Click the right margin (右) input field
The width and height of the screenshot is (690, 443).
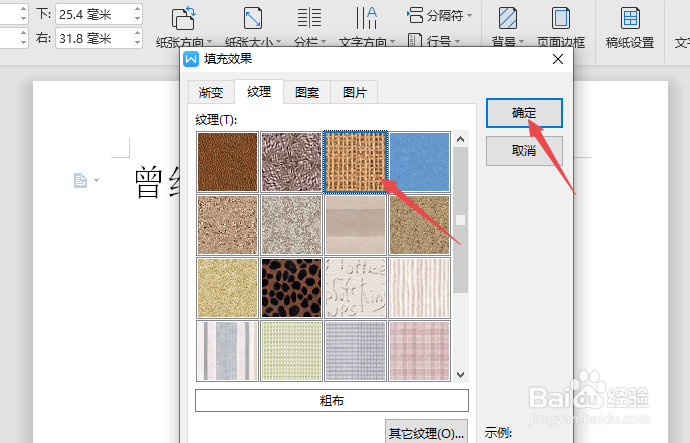(x=95, y=38)
